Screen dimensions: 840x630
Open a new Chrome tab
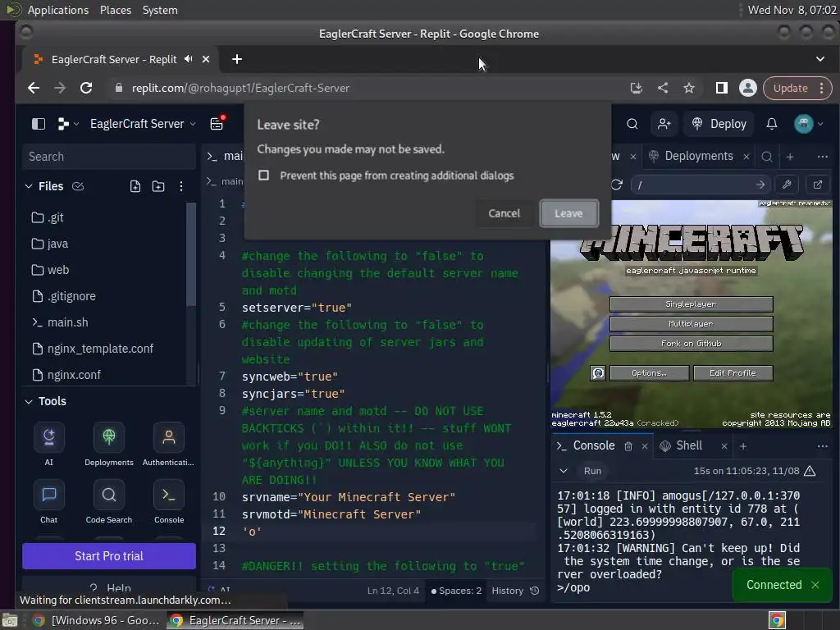[x=237, y=59]
